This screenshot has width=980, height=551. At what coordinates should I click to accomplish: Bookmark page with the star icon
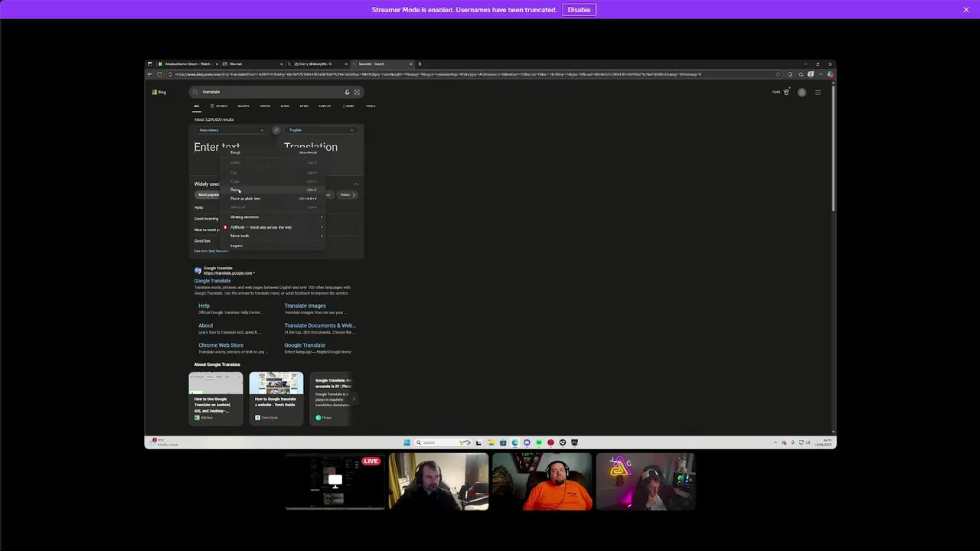(x=778, y=74)
